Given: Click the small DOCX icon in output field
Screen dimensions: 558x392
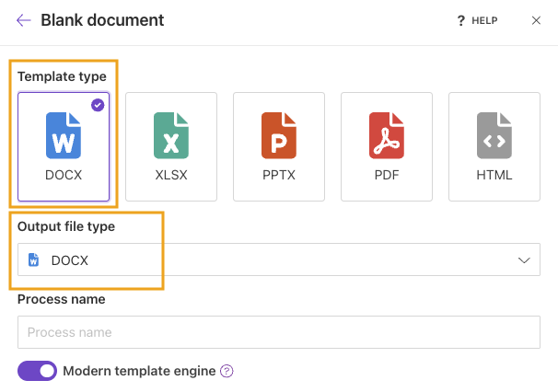Looking at the screenshot, I should [34, 260].
